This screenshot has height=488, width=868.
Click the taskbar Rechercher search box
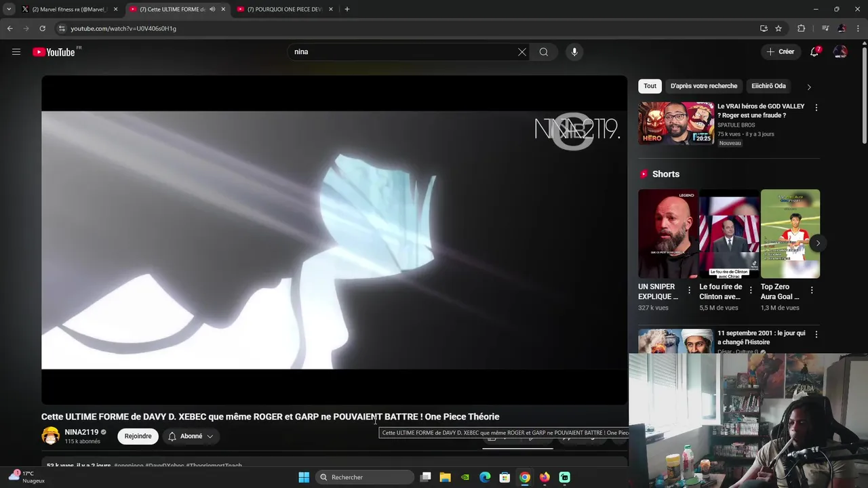coord(365,477)
